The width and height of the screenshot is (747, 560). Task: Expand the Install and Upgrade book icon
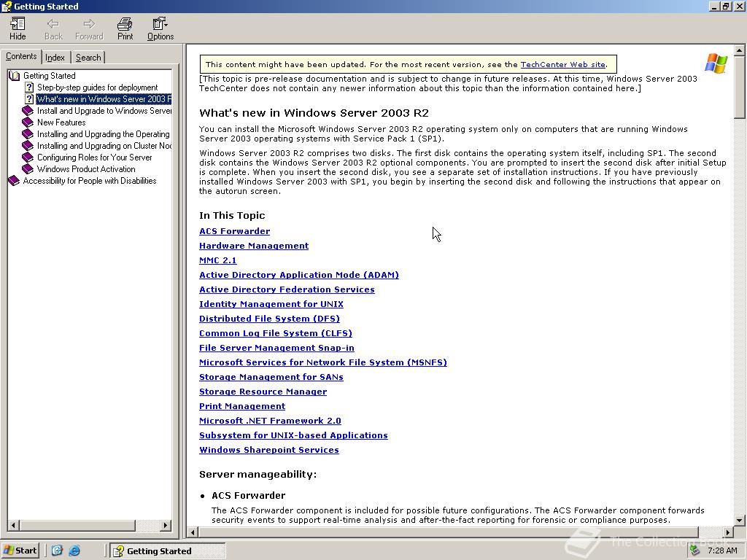click(x=28, y=111)
